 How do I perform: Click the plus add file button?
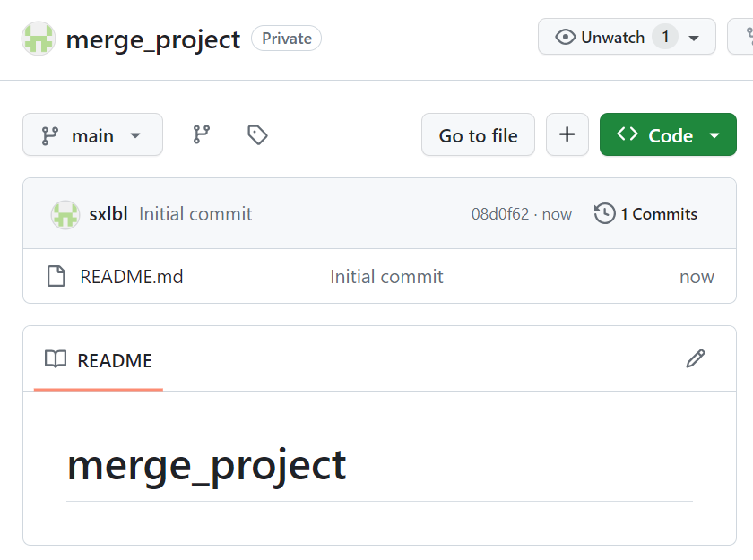pyautogui.click(x=567, y=134)
